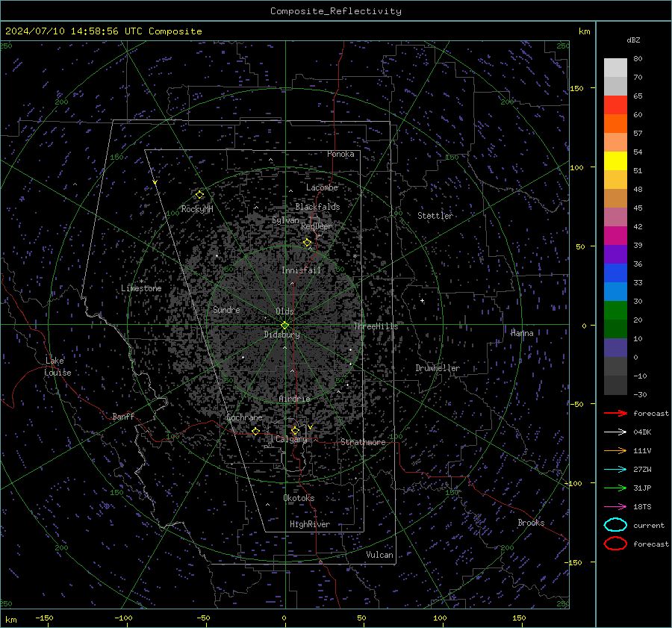Click the ThreeHills city label
672x628 pixels.
[x=376, y=326]
